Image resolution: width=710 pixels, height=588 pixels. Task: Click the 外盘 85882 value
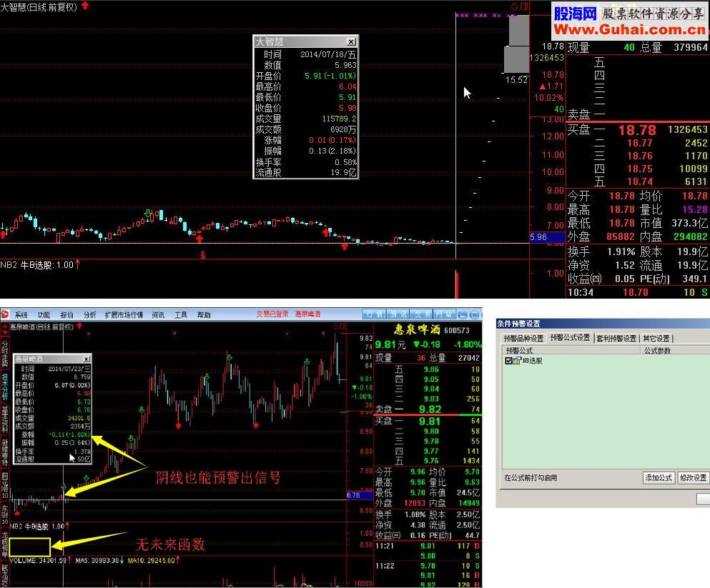(601, 236)
